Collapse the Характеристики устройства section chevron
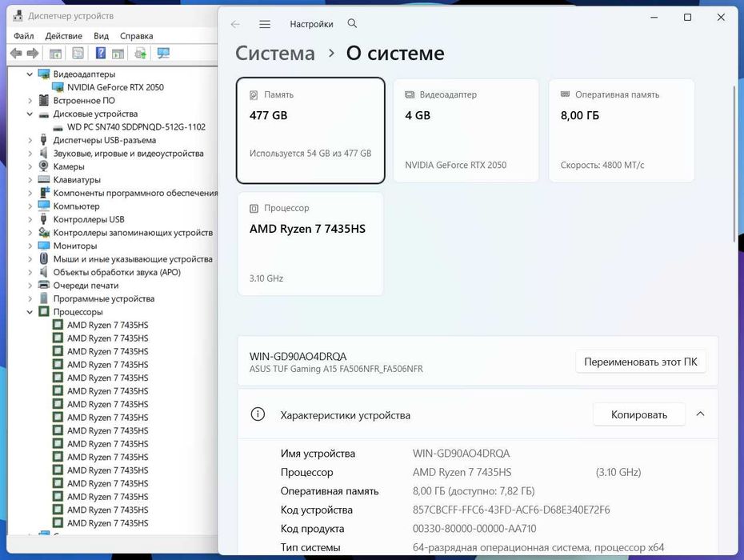Screen dimensions: 744x560 pyautogui.click(x=700, y=414)
